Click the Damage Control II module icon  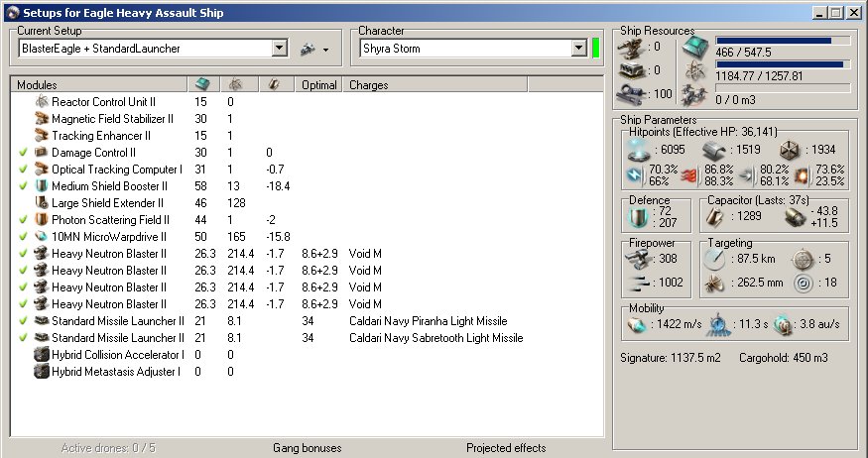coord(42,152)
